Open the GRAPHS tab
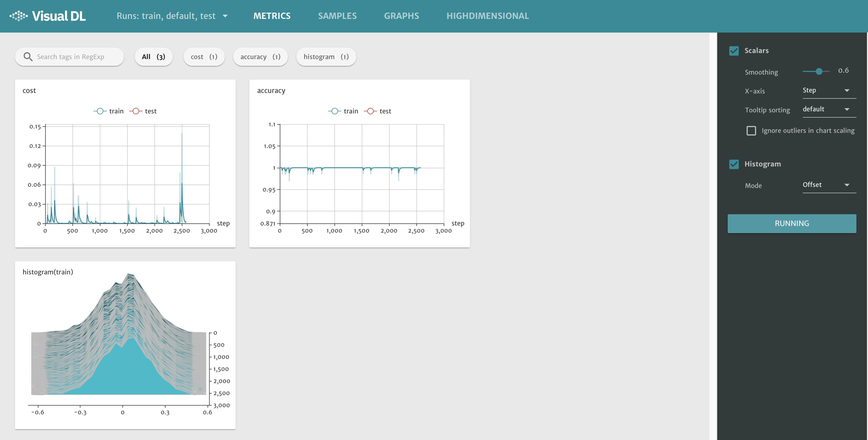Screen dimensions: 868x440 click(x=401, y=16)
